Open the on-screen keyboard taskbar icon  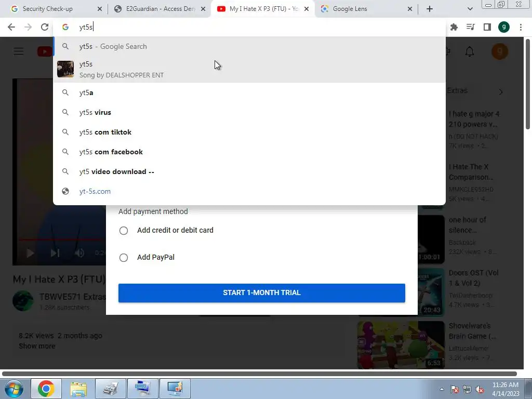pyautogui.click(x=143, y=389)
